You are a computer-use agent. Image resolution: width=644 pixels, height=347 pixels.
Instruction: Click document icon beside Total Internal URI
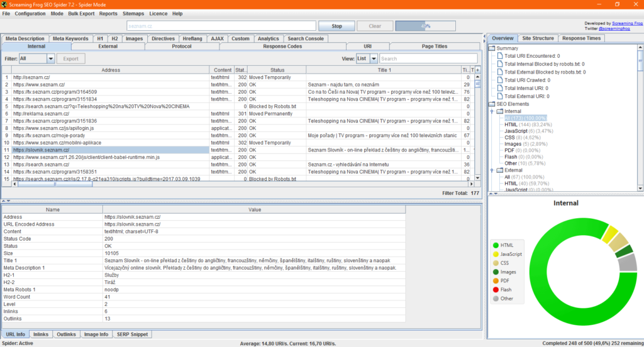pos(500,88)
